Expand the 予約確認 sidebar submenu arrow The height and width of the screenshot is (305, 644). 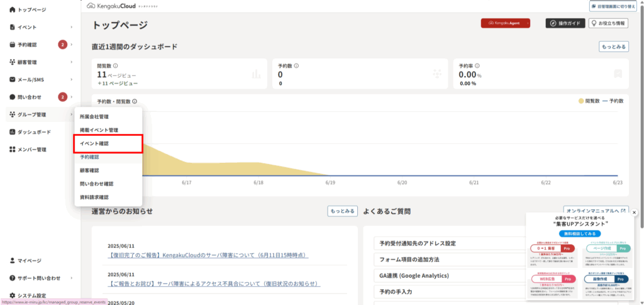click(72, 45)
